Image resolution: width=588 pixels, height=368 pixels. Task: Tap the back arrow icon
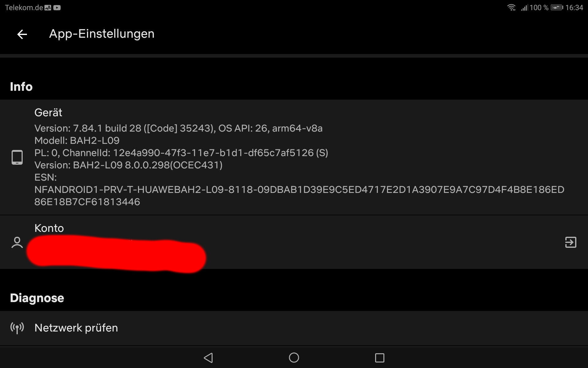22,34
